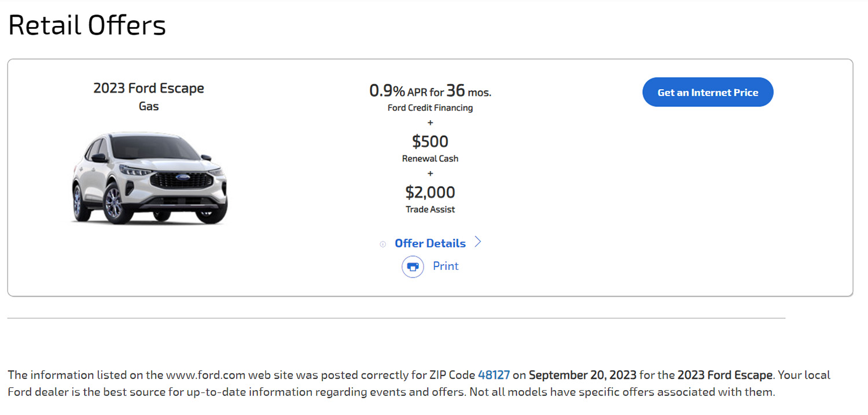Viewport: 868px width, 415px height.
Task: Click the white Ford Escape vehicle image
Action: [x=149, y=178]
